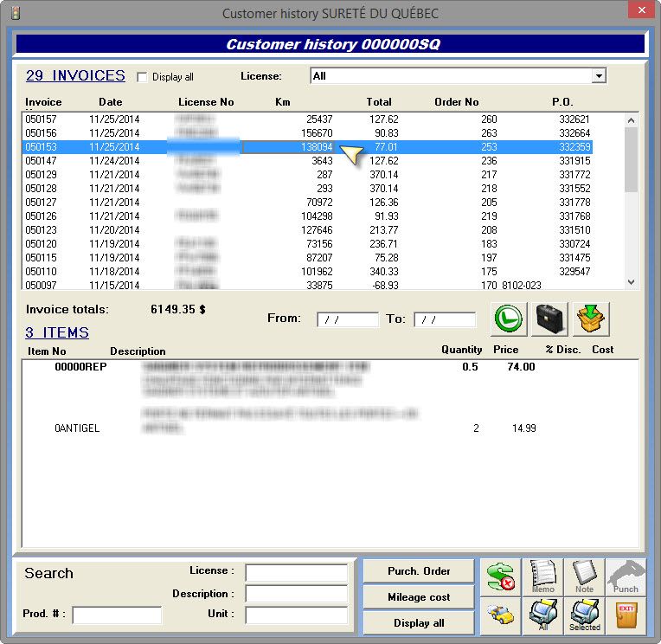Click the 74.00 price value

[521, 366]
